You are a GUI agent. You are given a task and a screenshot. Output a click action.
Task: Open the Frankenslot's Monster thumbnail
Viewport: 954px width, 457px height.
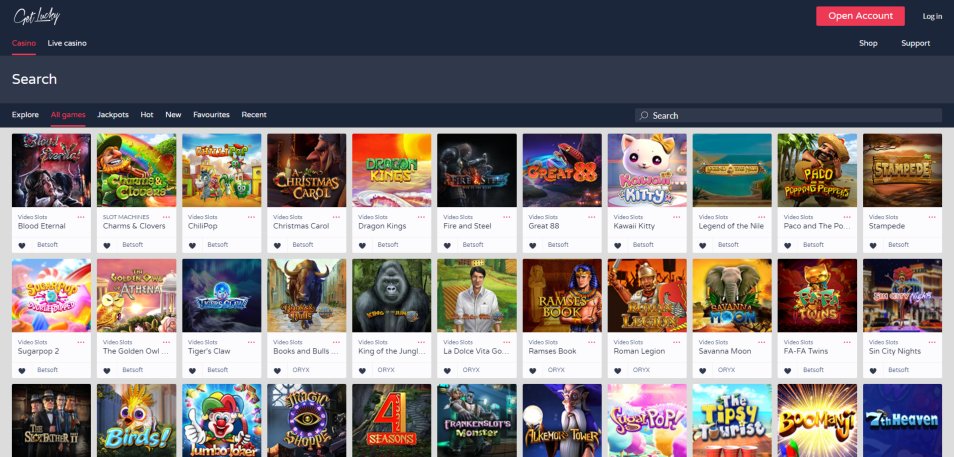477,420
